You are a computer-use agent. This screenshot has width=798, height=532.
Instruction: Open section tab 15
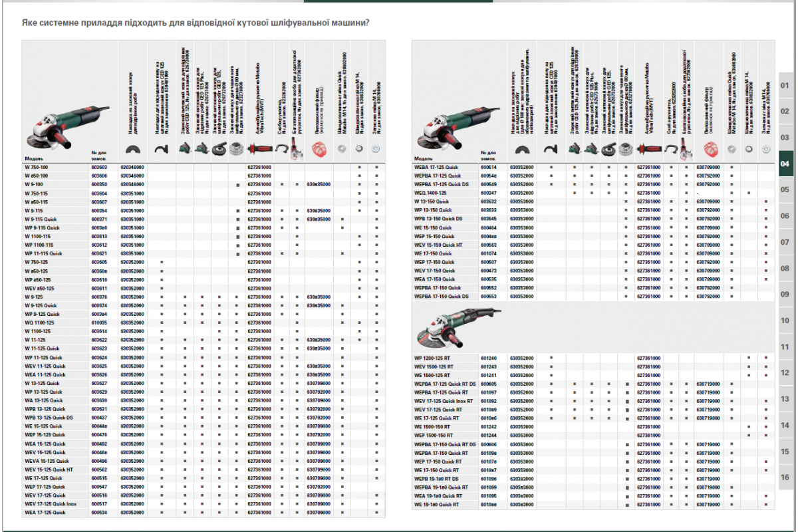[785, 451]
